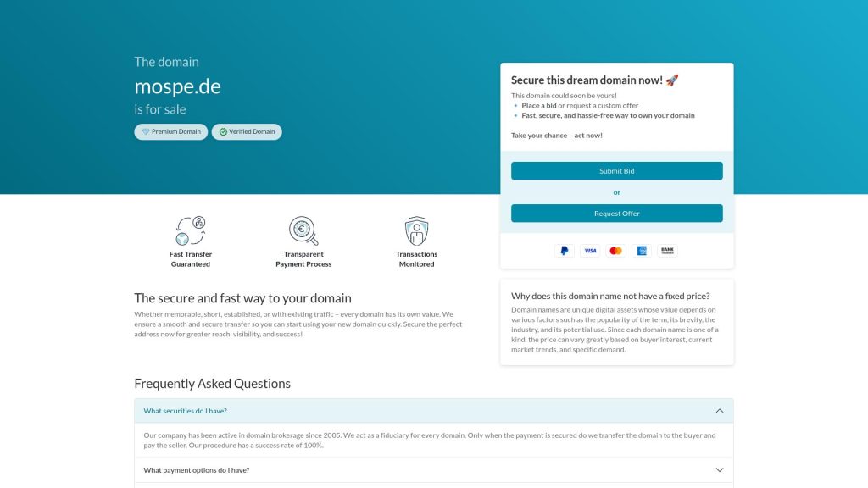This screenshot has height=488, width=868.
Task: Click the Visa card icon
Action: click(x=590, y=251)
